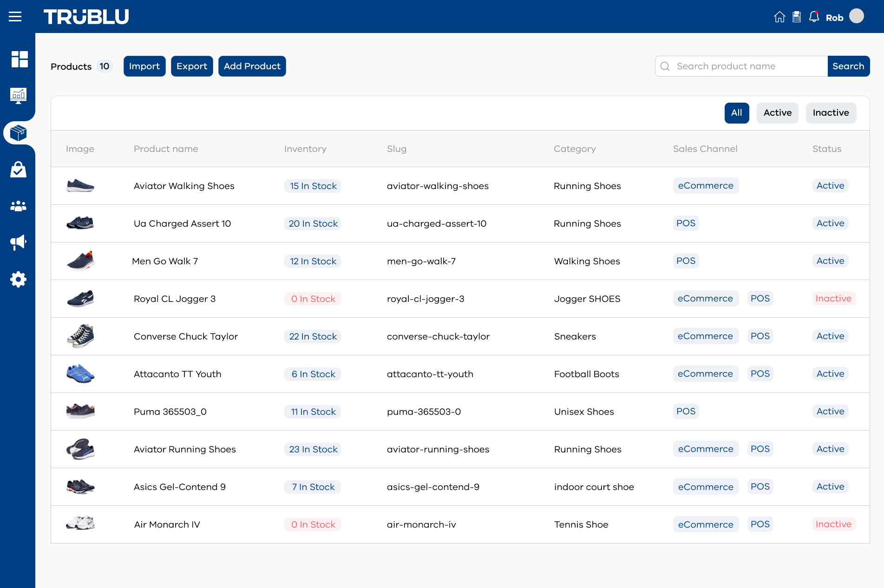Click slug asics-gel-contend-9

point(433,487)
